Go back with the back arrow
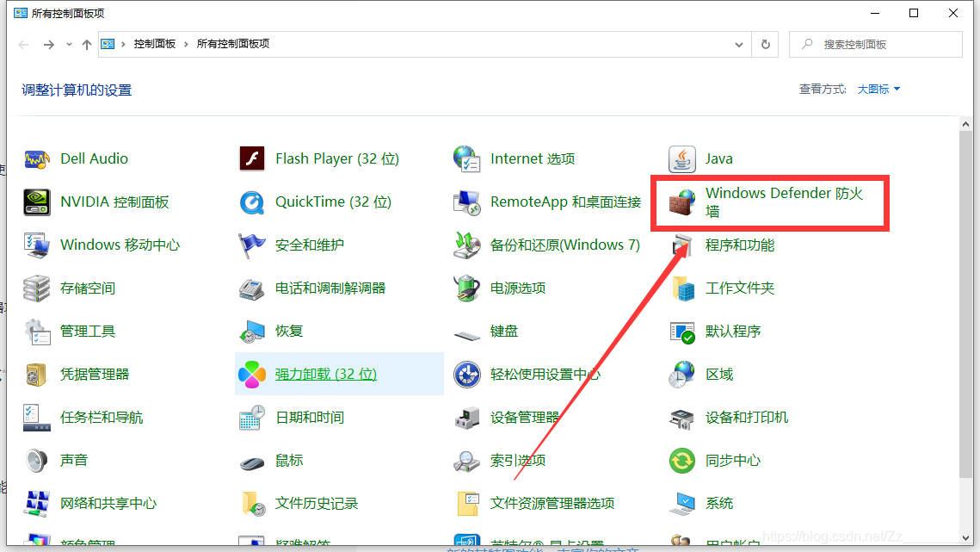Screen dimensions: 980x552 point(24,45)
